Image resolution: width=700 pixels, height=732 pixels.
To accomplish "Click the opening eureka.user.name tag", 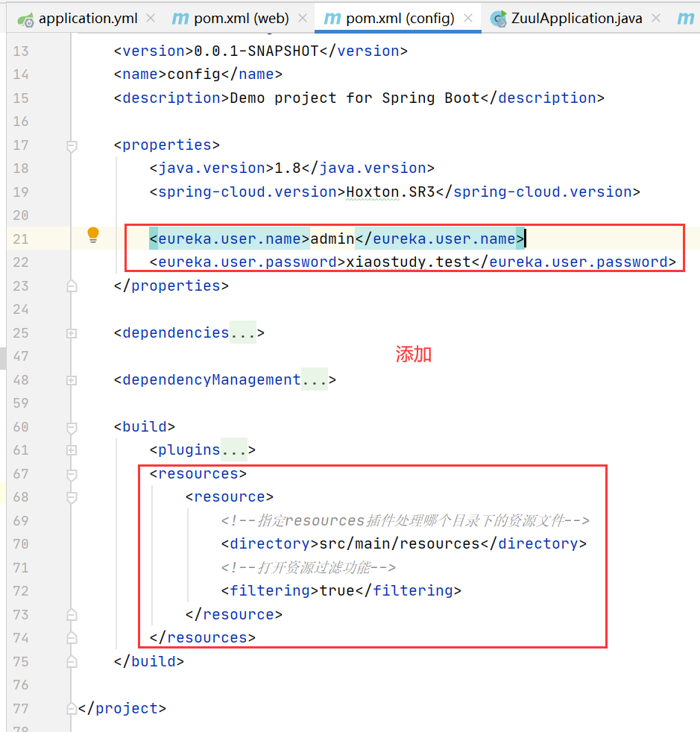I will [230, 239].
